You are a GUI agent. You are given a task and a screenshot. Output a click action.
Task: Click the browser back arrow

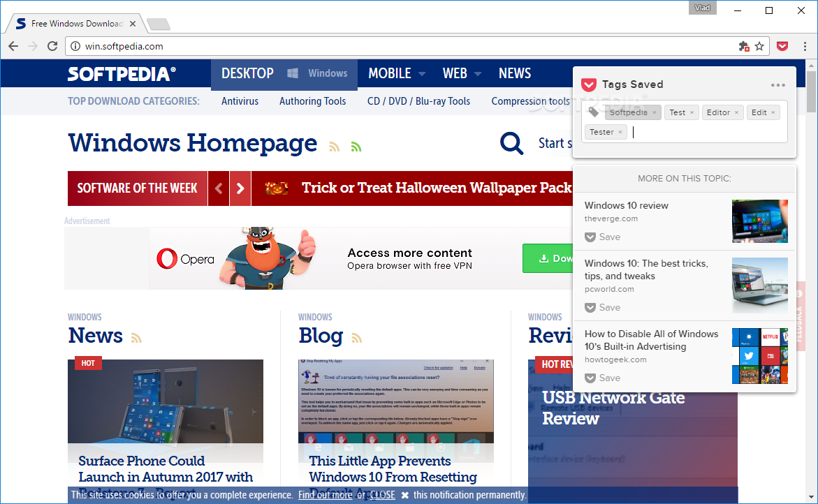(x=13, y=46)
